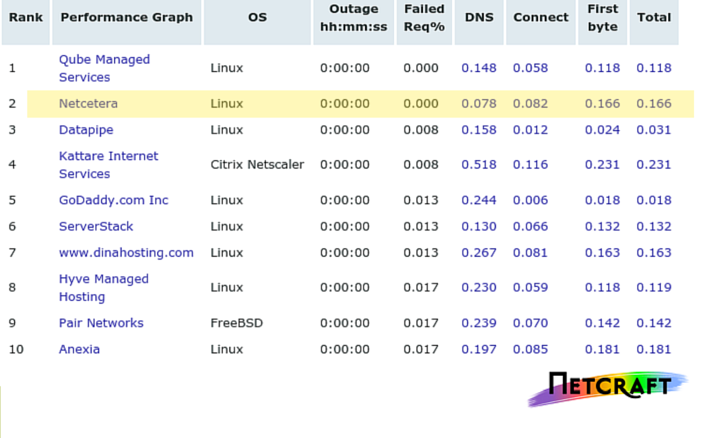The height and width of the screenshot is (438, 720).
Task: Open the Kattare Internet Services link
Action: [108, 165]
